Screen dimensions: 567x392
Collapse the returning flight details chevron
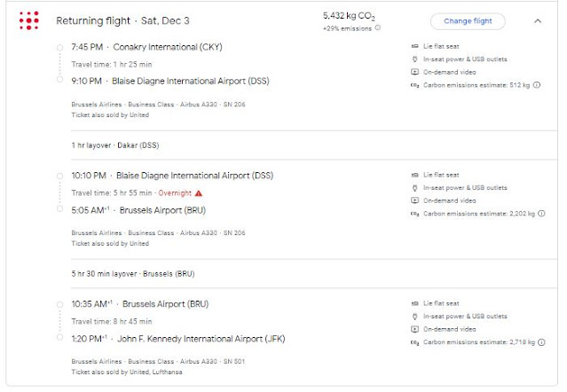click(x=538, y=20)
